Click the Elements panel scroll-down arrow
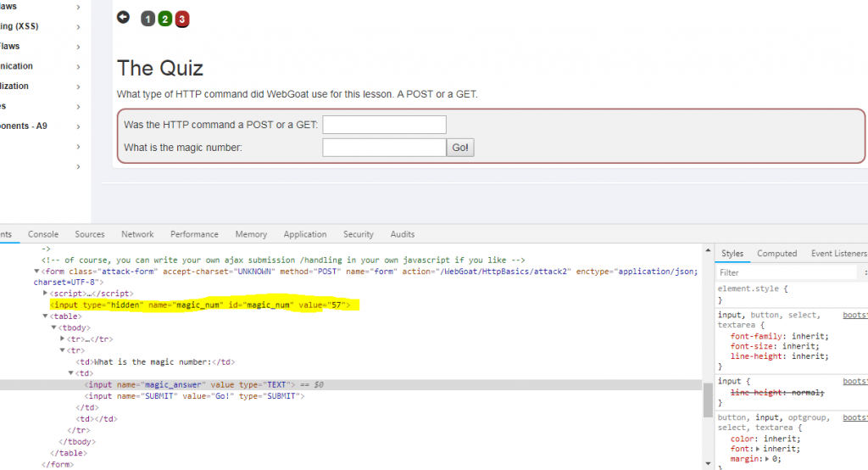Screen dimensions: 868x470 click(708, 463)
